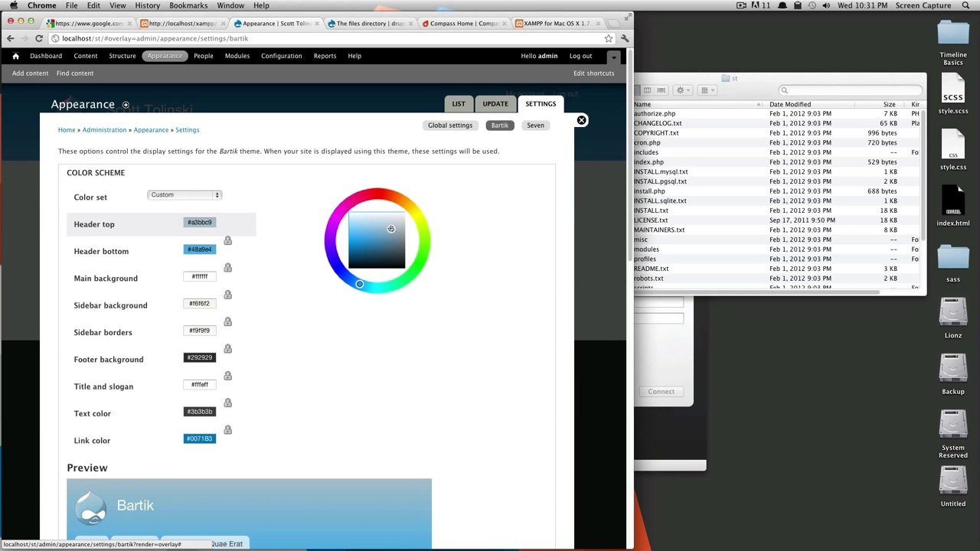This screenshot has width=980, height=551.
Task: Open the Color set dropdown
Action: point(185,195)
